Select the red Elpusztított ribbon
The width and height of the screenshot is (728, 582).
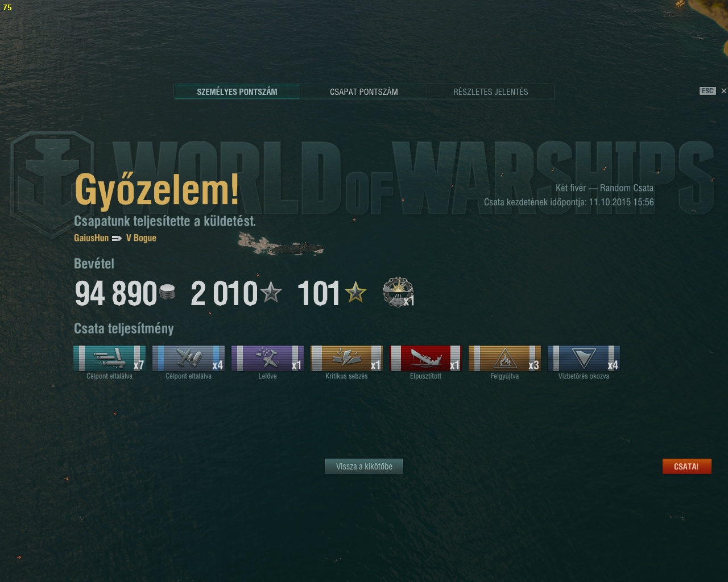[425, 359]
